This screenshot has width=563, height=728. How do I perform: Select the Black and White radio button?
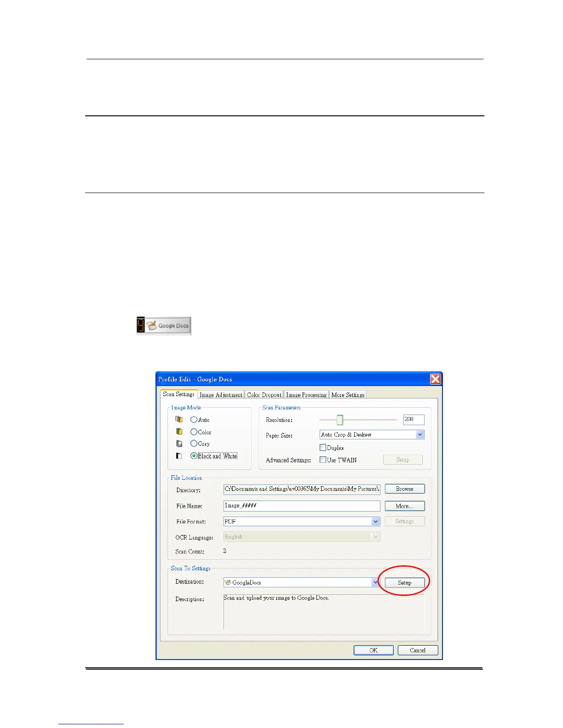coord(194,456)
